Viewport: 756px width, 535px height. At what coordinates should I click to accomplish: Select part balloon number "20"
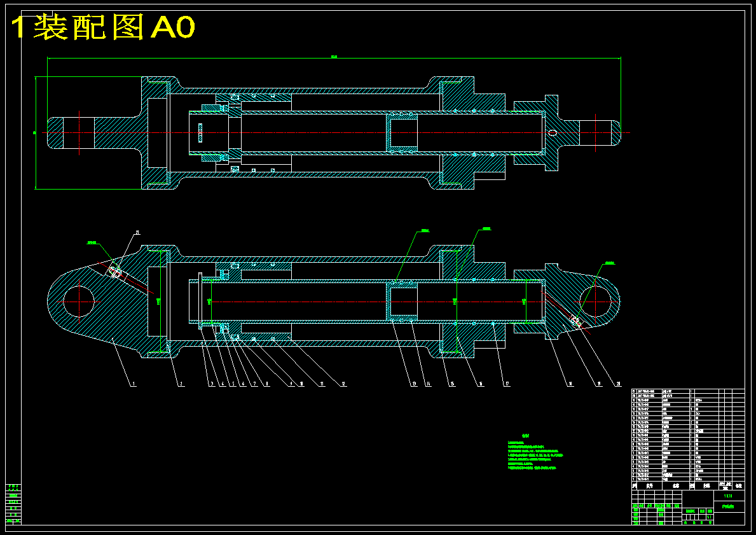pos(619,384)
